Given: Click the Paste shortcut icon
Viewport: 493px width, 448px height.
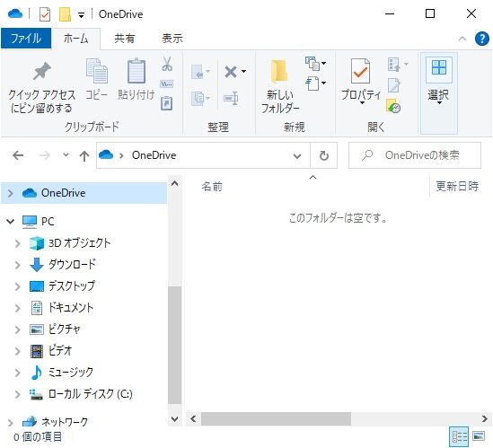Looking at the screenshot, I should tap(167, 103).
